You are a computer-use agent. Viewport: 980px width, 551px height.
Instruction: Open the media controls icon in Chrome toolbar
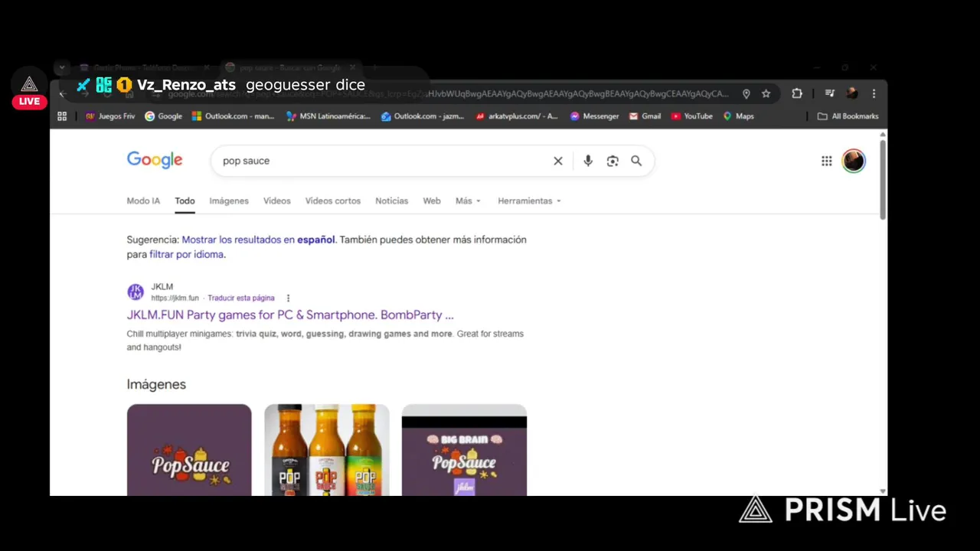click(829, 93)
